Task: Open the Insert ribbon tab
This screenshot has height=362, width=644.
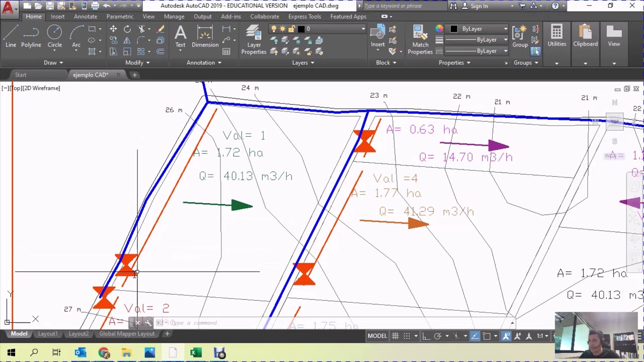Action: pos(57,17)
